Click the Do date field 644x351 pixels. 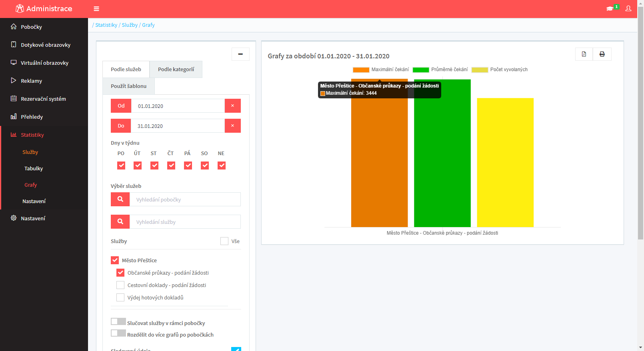(178, 126)
